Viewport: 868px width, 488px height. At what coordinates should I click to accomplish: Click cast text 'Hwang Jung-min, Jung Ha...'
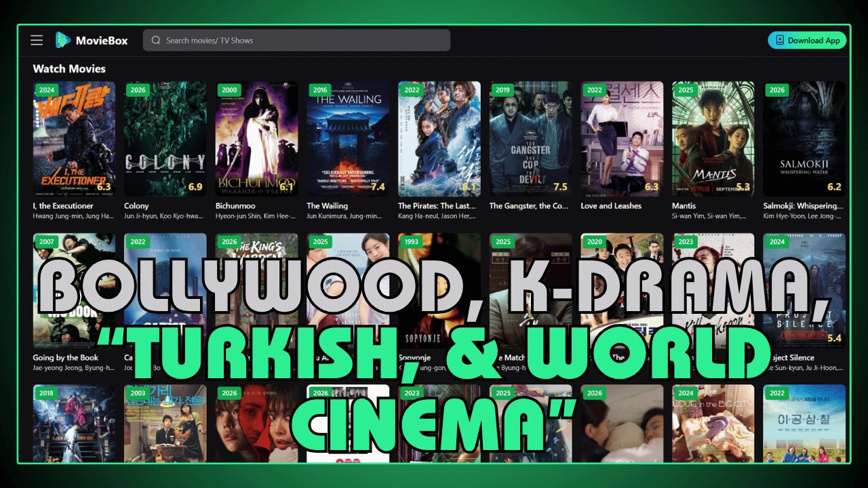coord(74,216)
